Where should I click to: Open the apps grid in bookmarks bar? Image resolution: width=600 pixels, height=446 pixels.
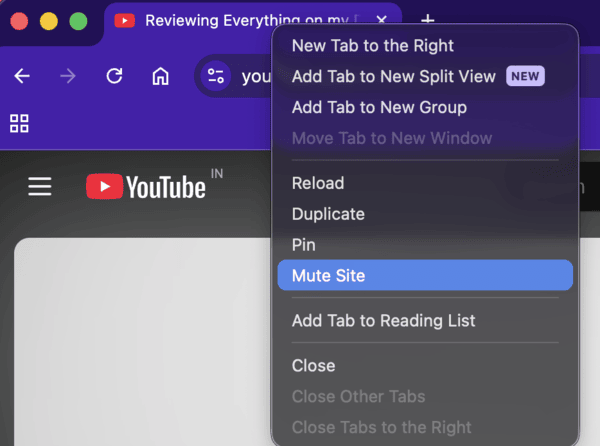point(19,124)
